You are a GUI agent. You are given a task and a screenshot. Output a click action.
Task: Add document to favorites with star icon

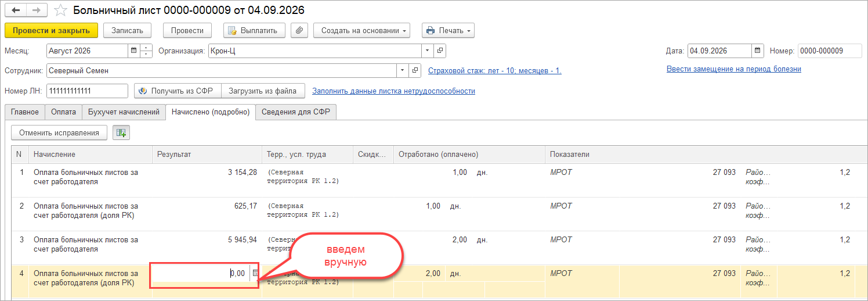60,10
